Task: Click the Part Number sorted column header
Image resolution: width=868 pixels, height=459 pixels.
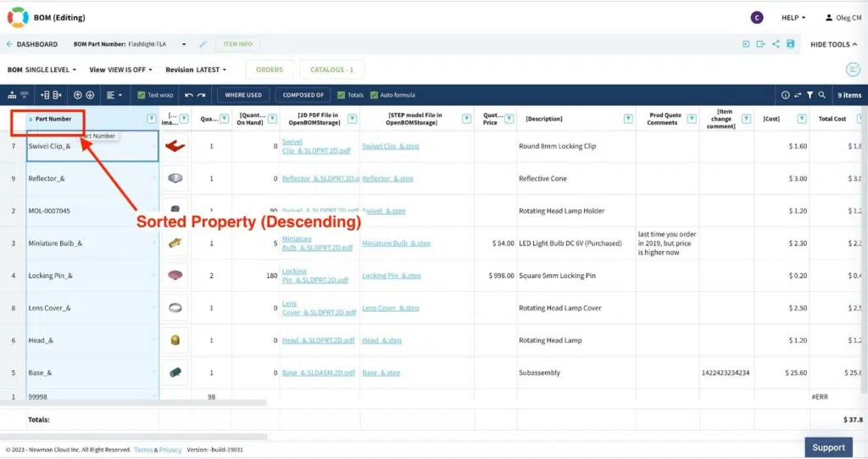Action: 53,119
